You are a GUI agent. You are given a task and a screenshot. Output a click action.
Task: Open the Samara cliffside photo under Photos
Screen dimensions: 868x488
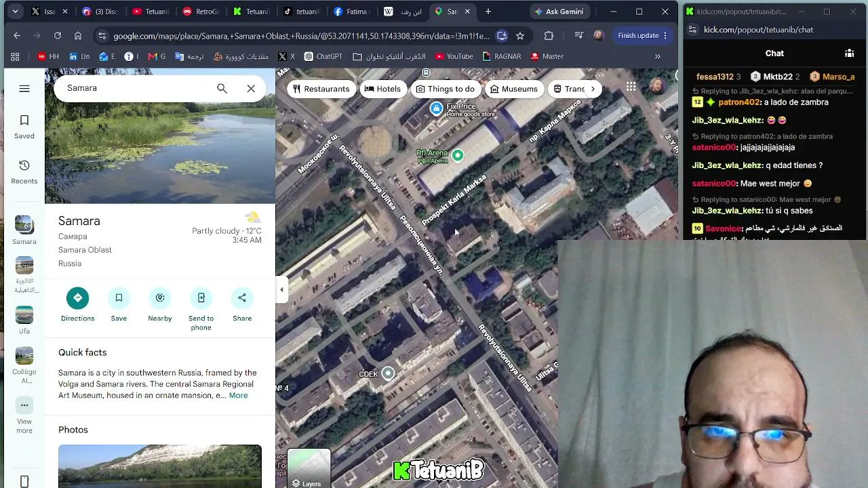160,466
